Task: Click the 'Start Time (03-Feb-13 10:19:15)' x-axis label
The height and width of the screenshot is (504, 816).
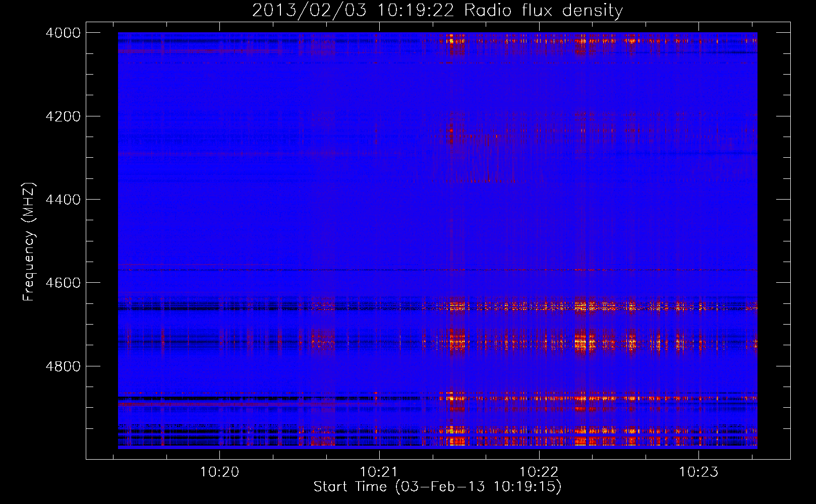Action: (x=437, y=487)
